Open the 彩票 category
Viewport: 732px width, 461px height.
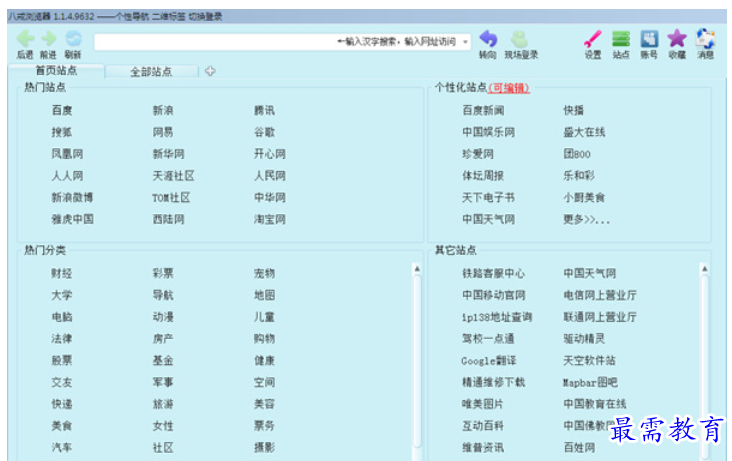[163, 273]
